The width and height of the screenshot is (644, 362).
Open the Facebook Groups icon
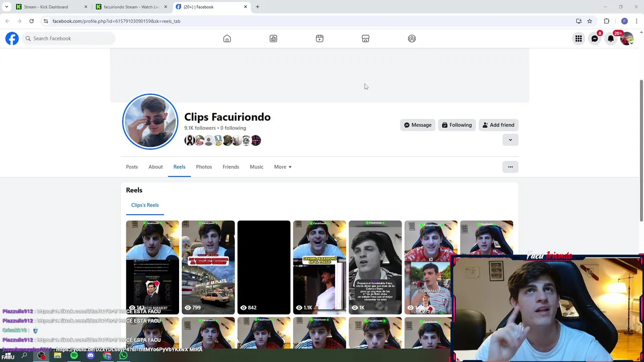[x=412, y=39]
